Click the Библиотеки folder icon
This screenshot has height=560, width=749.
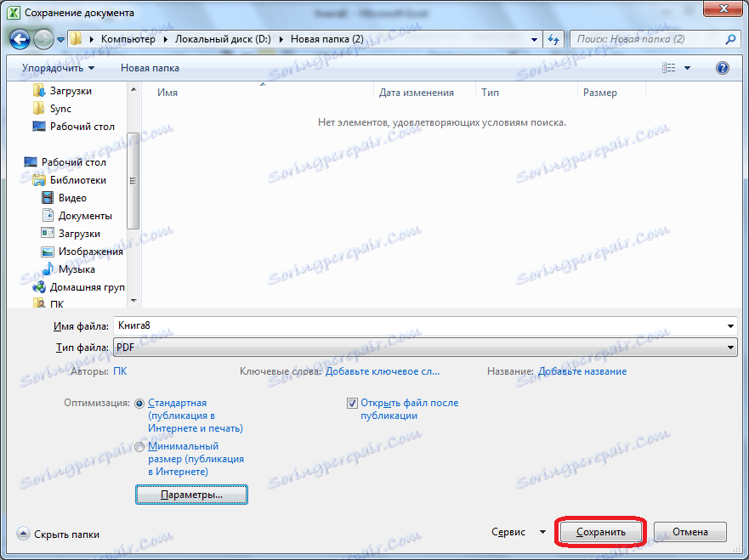pos(39,180)
